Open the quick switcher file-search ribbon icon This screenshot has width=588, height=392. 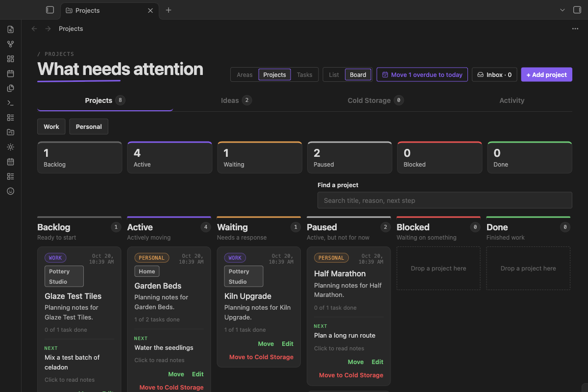click(10, 29)
